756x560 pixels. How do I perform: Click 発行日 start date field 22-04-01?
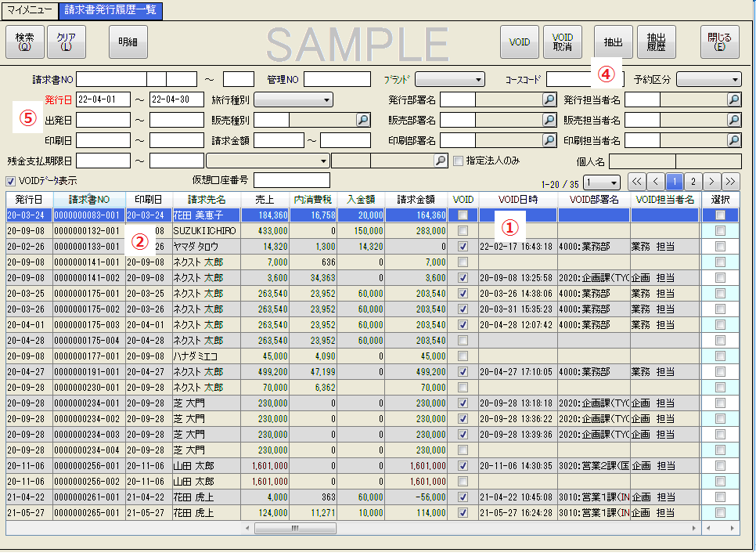tap(103, 99)
